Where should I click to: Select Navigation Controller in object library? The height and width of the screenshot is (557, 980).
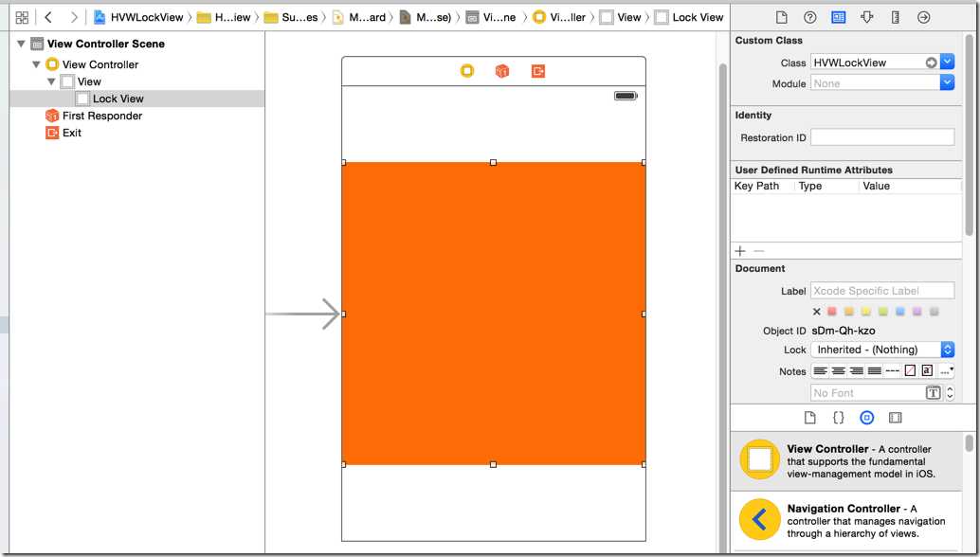847,521
